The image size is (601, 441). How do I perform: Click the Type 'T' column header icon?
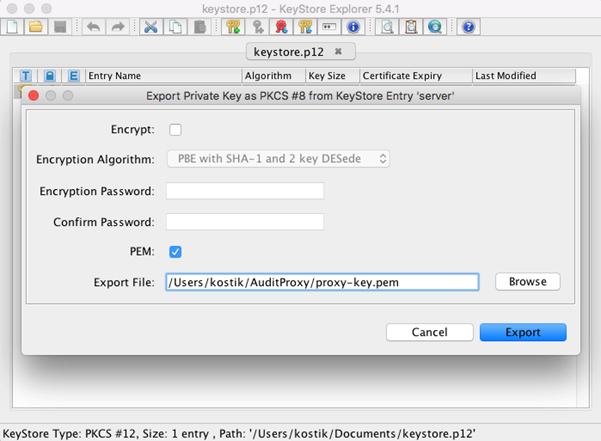coord(26,76)
